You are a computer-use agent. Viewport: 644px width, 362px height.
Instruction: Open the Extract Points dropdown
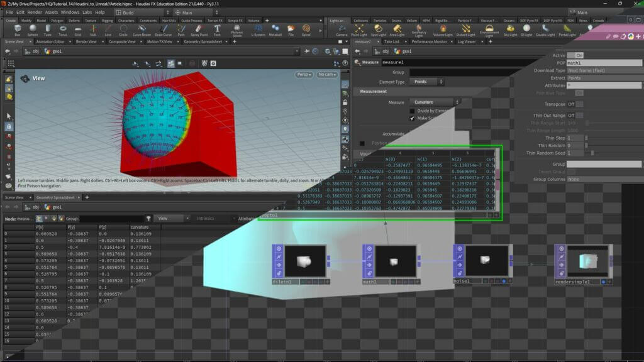point(604,78)
